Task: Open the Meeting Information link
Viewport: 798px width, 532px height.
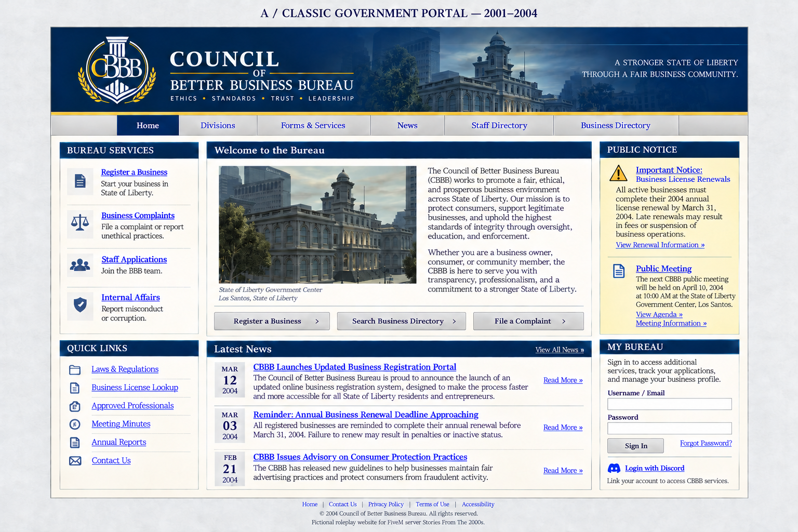Action: coord(671,323)
